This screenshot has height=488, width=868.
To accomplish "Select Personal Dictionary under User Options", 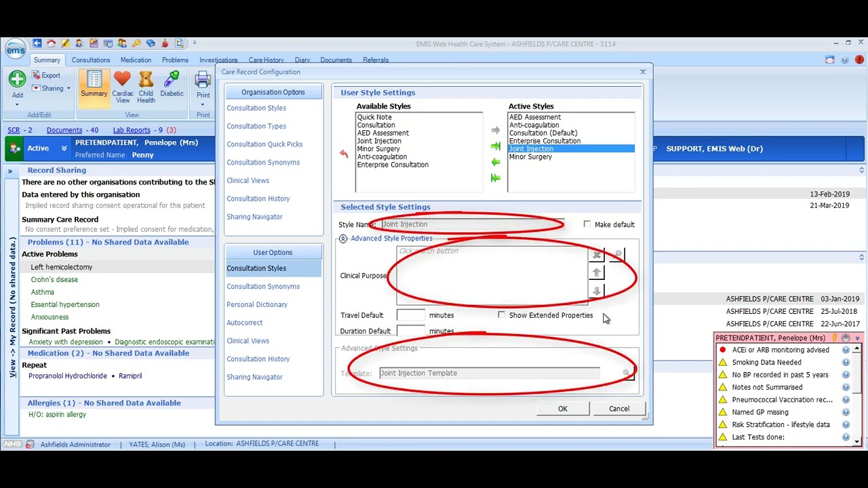I will [257, 304].
